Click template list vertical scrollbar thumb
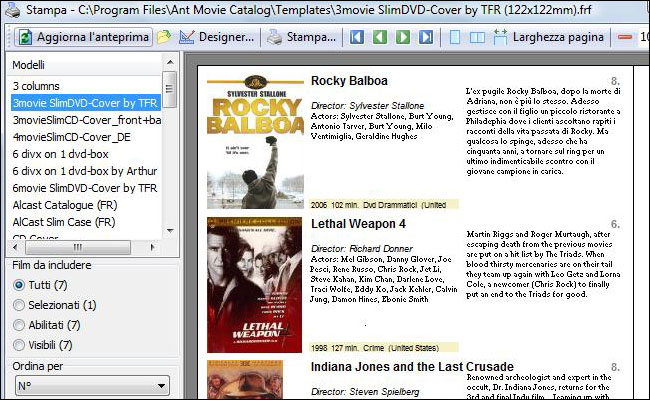 coord(169,89)
